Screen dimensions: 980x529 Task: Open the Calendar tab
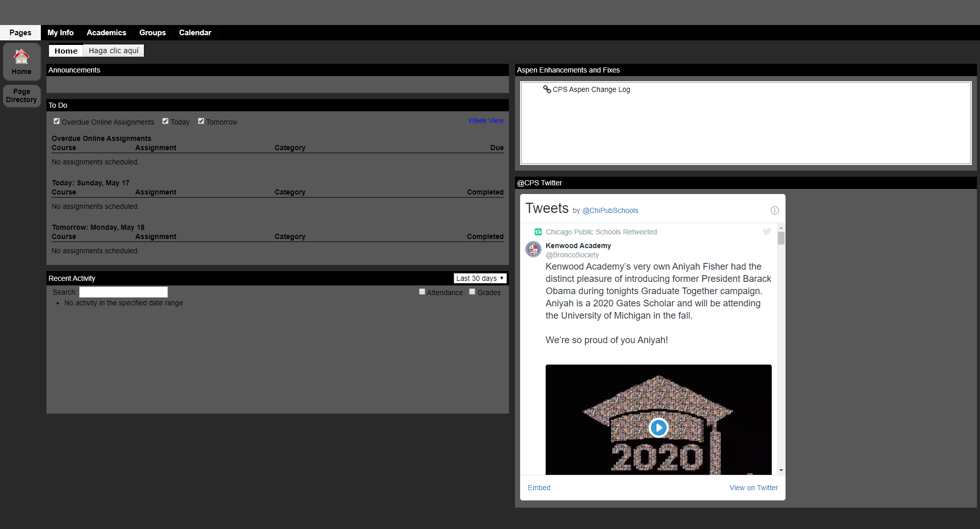pos(195,33)
